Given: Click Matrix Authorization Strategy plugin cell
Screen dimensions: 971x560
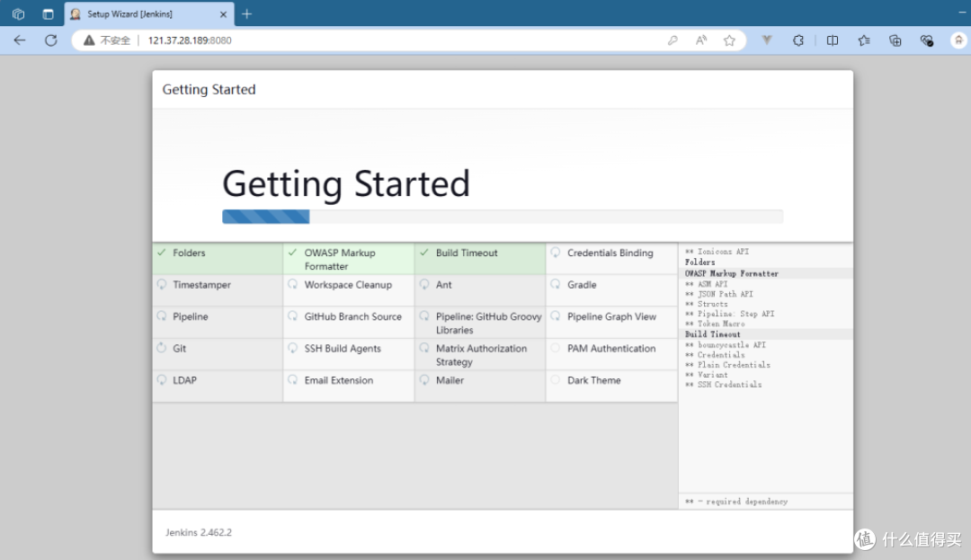Looking at the screenshot, I should tap(480, 354).
